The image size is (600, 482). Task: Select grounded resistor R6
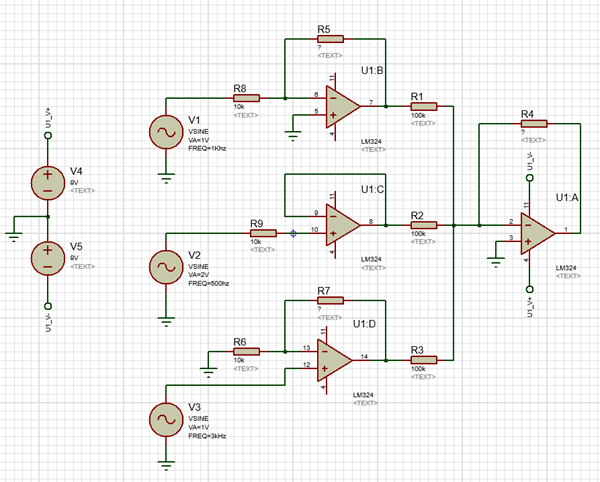[246, 351]
